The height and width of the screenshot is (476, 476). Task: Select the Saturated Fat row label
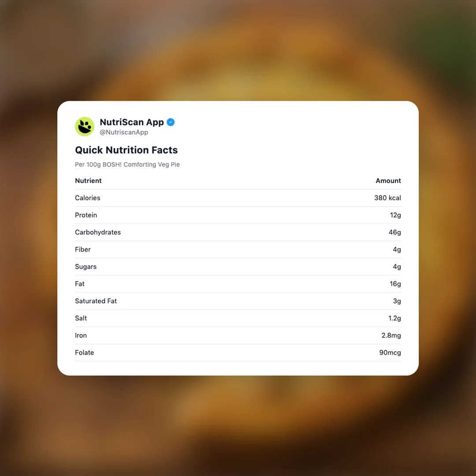pyautogui.click(x=96, y=301)
